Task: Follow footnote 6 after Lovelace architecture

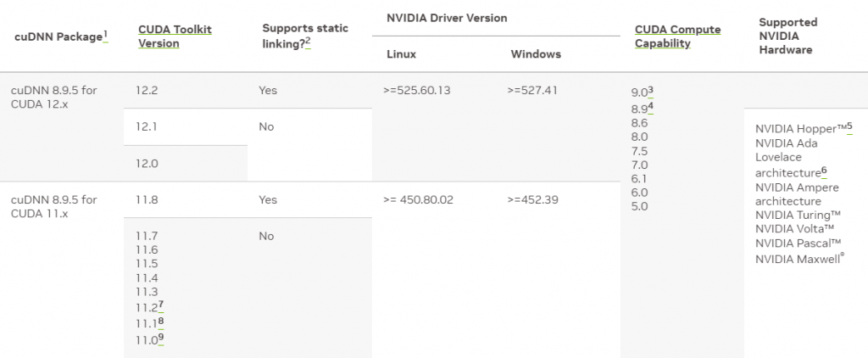Action: tap(823, 171)
